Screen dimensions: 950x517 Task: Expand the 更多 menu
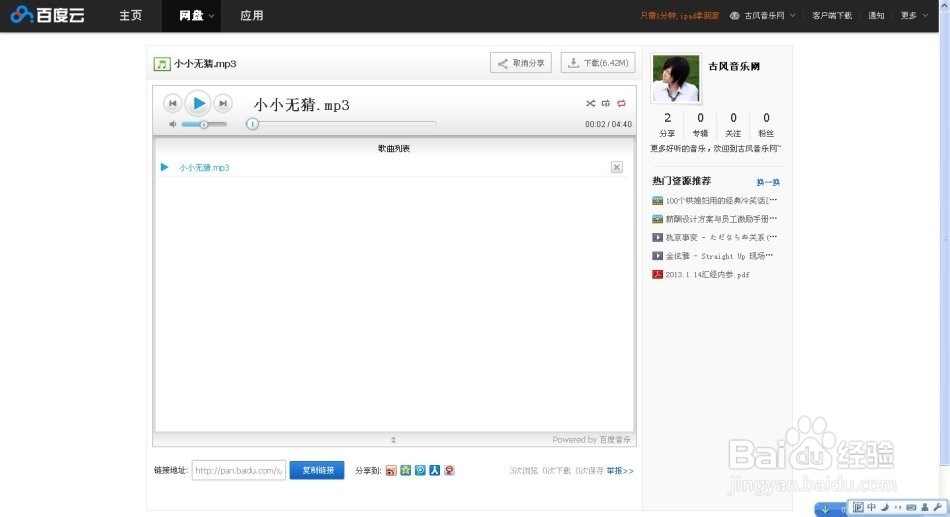click(x=914, y=16)
